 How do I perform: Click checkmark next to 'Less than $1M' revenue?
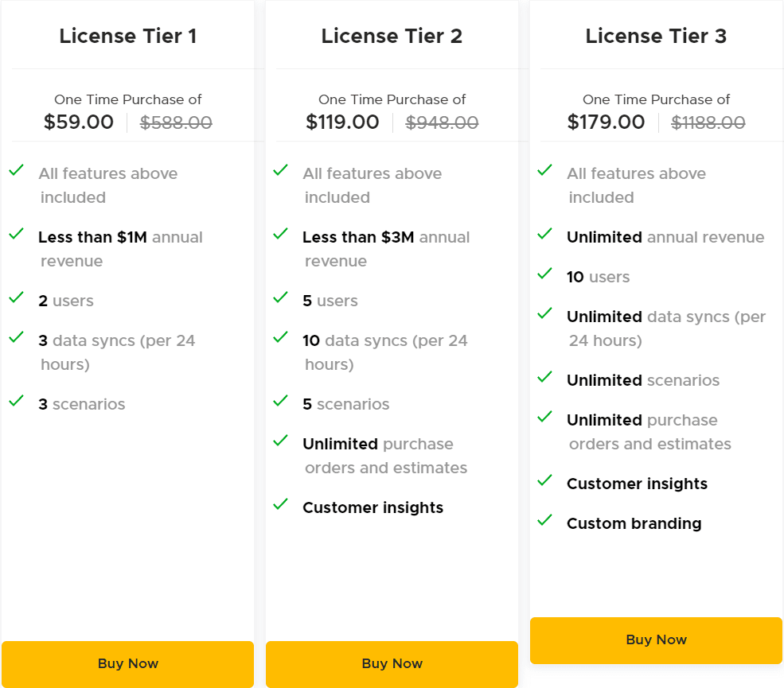(16, 234)
